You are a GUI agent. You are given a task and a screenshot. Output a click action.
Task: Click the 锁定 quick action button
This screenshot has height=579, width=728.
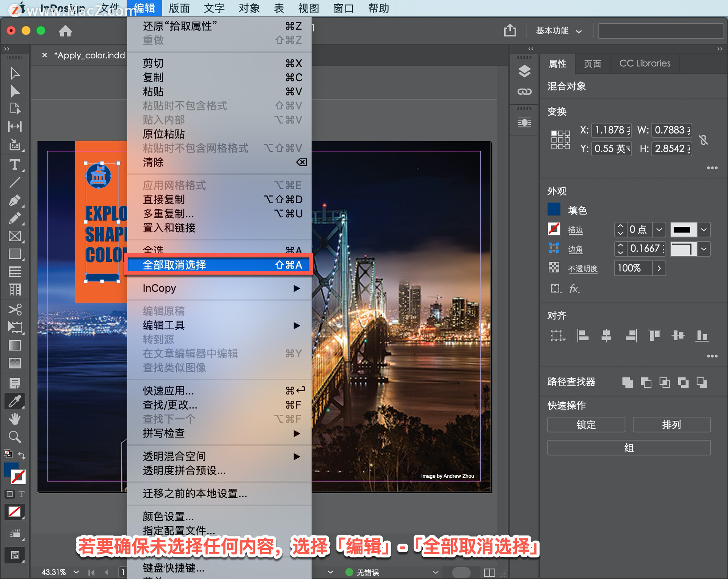point(586,425)
